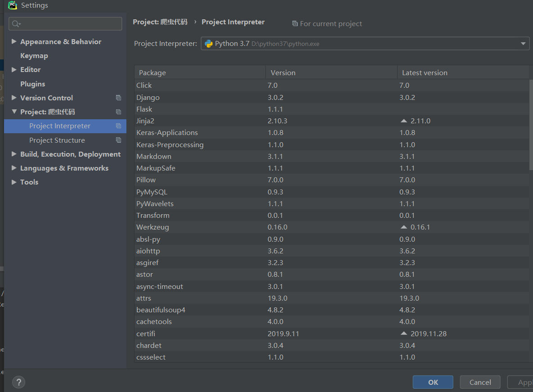The width and height of the screenshot is (533, 392).
Task: Click project-scope icon beside Project Structure
Action: 118,140
